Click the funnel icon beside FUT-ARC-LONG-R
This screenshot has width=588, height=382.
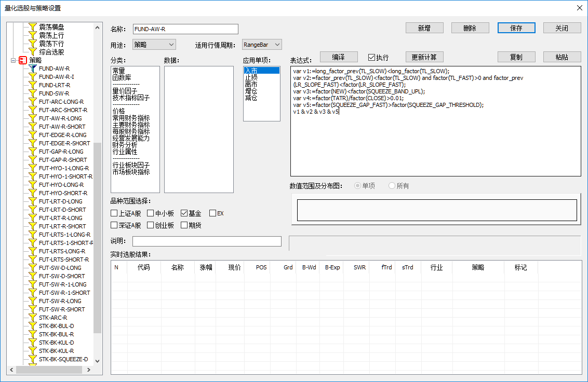click(33, 102)
